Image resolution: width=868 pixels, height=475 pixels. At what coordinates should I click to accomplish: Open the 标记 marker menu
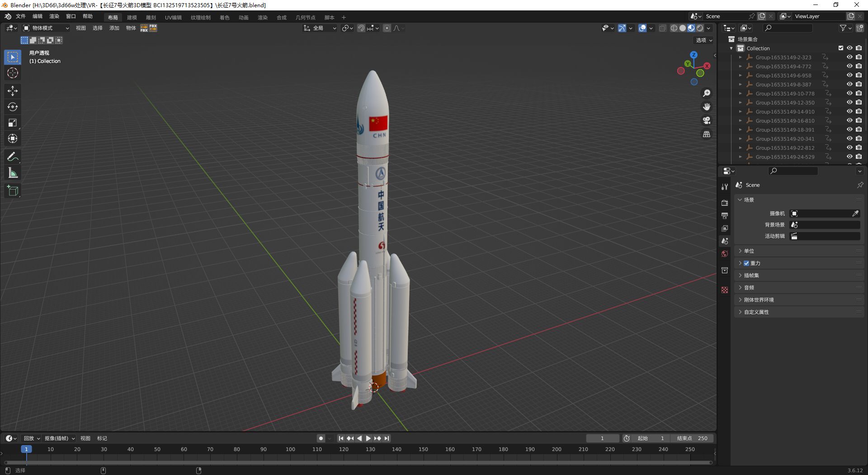[102, 438]
